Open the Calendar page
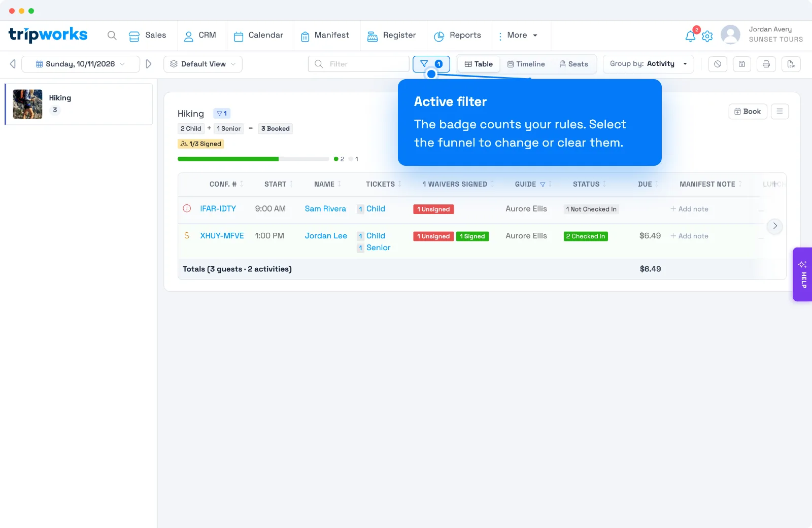 [258, 36]
